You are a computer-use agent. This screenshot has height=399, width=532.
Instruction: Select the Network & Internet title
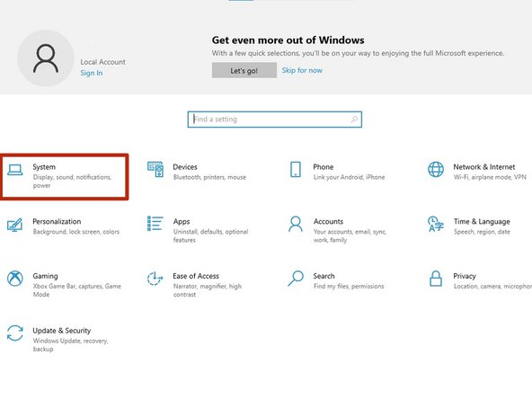[484, 167]
